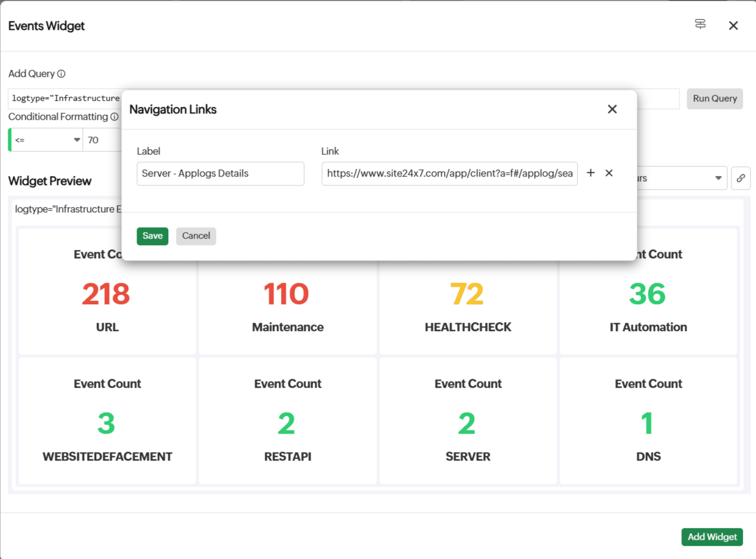Click the conditional value field showing 70
The width and height of the screenshot is (756, 559).
[x=102, y=140]
